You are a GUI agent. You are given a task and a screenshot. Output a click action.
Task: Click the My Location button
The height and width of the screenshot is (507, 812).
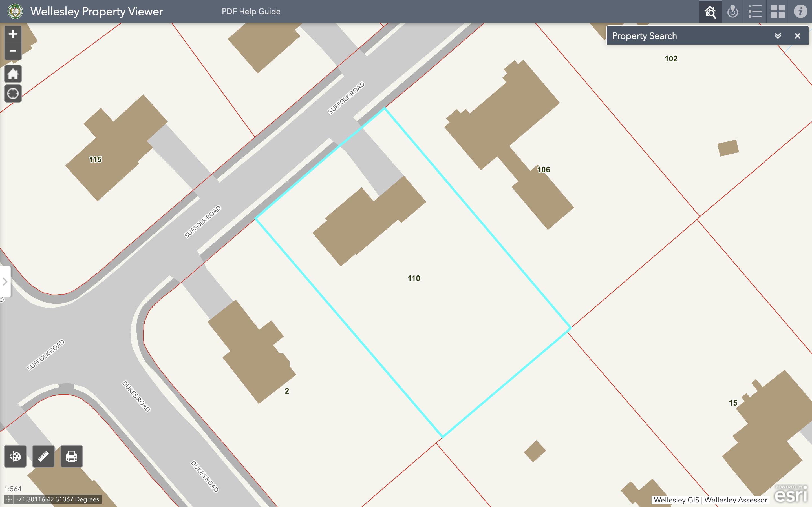coord(13,93)
